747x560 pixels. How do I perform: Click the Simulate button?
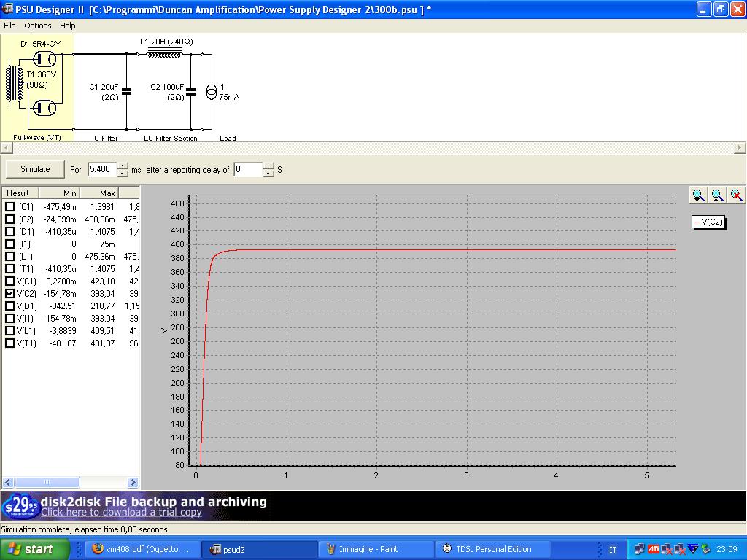pyautogui.click(x=35, y=169)
